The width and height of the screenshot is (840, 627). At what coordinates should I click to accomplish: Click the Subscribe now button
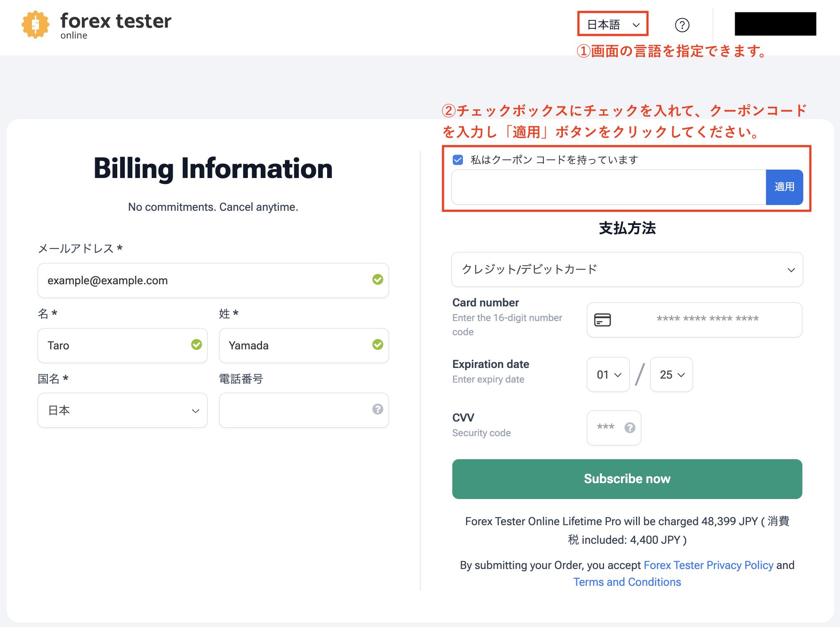627,479
